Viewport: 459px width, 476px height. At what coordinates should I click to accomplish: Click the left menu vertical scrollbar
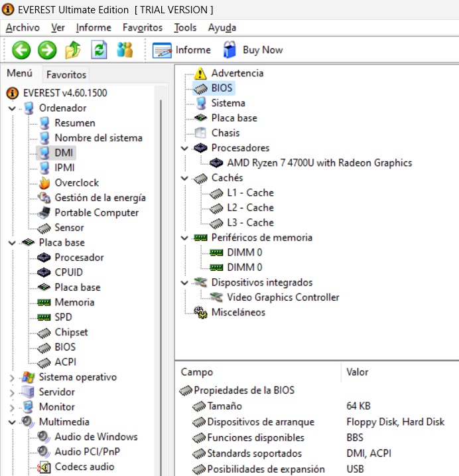click(161, 281)
